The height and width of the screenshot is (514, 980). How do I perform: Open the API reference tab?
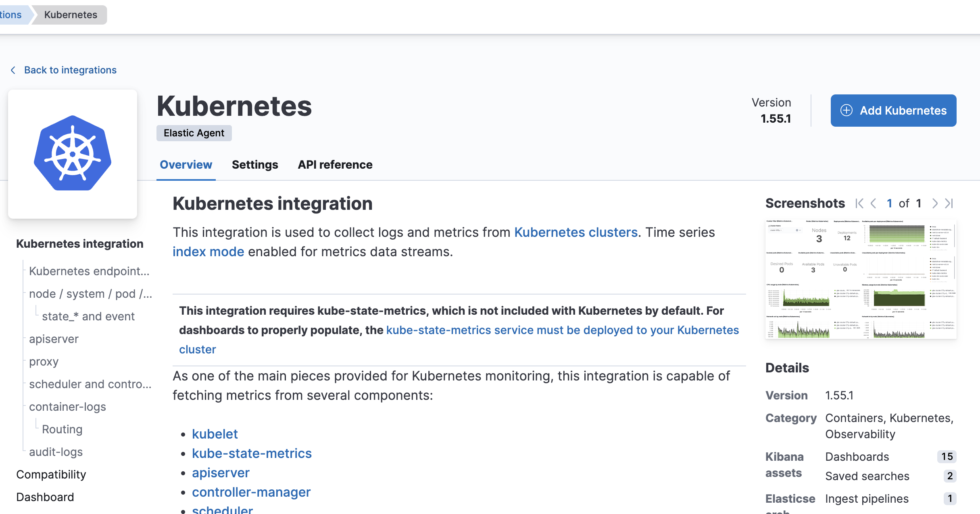(335, 165)
